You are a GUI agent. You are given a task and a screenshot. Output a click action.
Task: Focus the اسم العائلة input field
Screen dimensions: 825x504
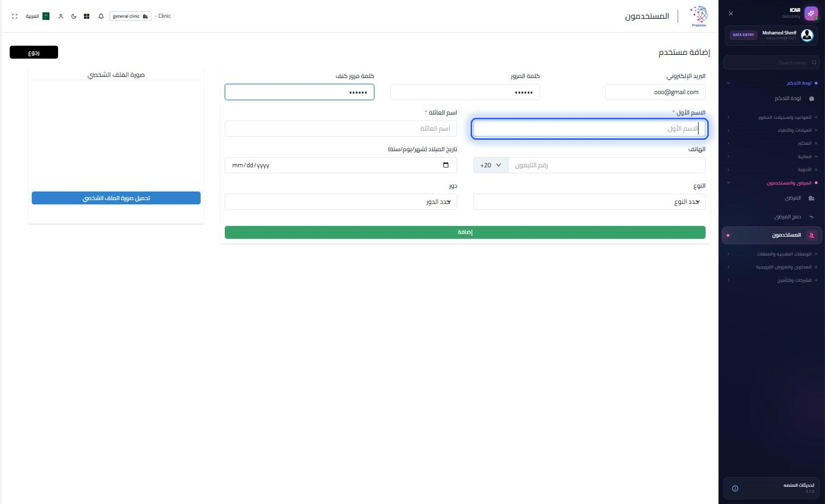coord(341,129)
